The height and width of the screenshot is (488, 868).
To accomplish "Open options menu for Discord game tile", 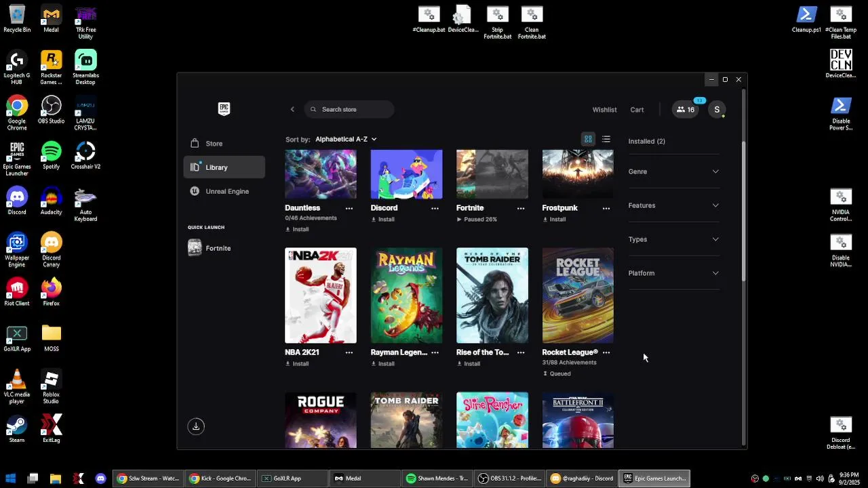I will pyautogui.click(x=435, y=208).
